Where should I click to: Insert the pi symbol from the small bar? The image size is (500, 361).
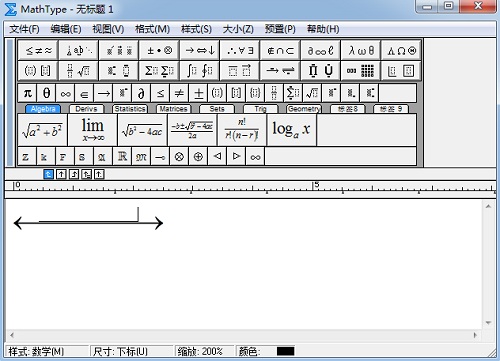coord(28,93)
